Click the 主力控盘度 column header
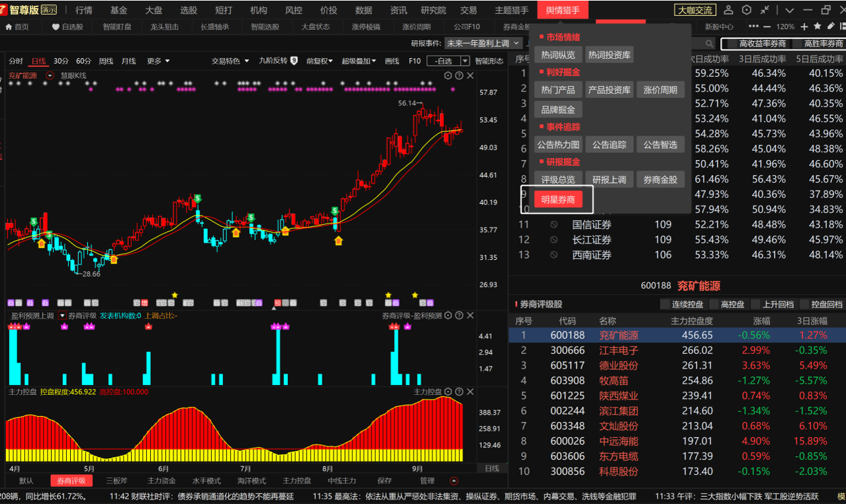 692,321
